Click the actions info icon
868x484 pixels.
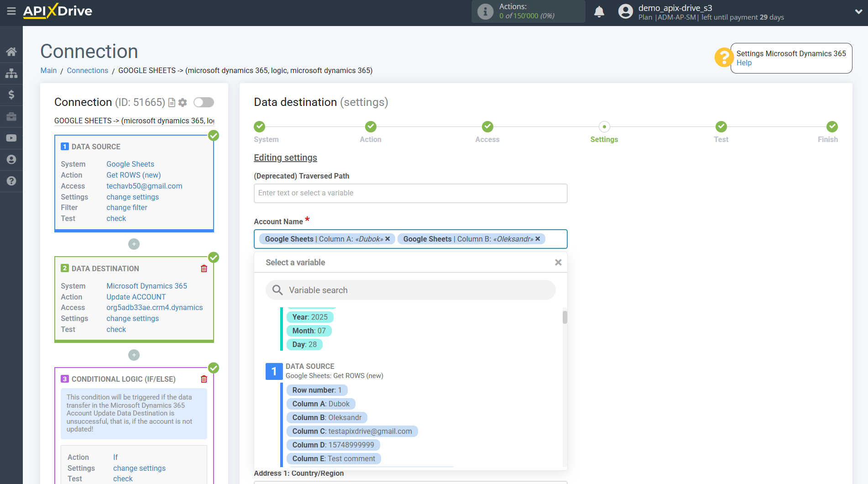click(x=485, y=11)
